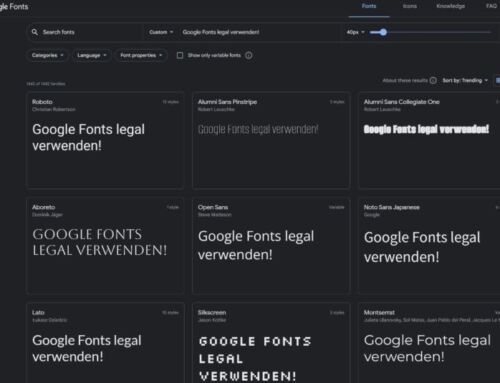500x383 pixels.
Task: Click the About these results link
Action: tap(405, 80)
